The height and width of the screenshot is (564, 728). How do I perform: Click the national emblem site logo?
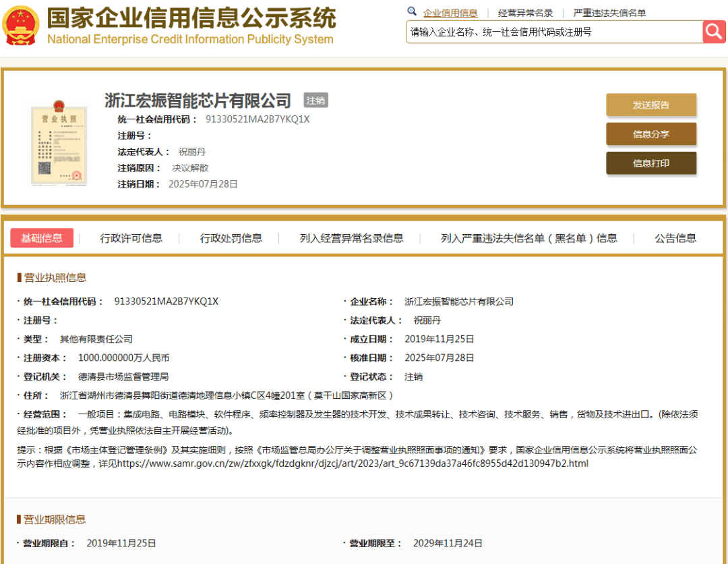point(20,26)
